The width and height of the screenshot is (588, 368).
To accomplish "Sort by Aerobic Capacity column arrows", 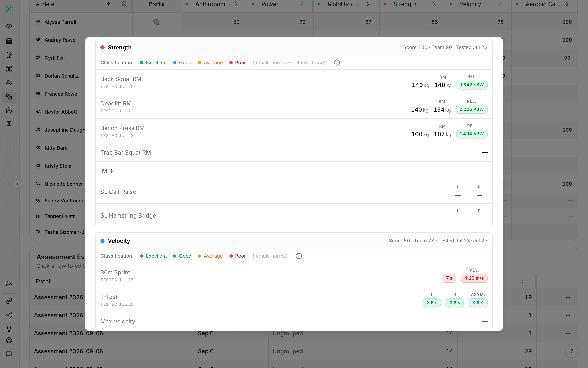I will click(567, 4).
